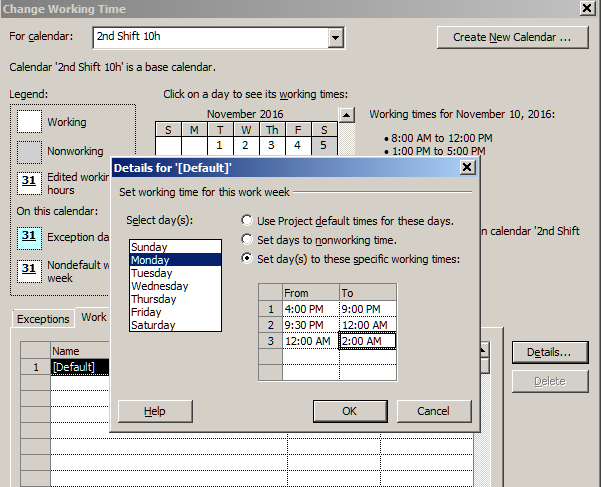Select 'Set day(s) to these specific working times'

click(247, 259)
